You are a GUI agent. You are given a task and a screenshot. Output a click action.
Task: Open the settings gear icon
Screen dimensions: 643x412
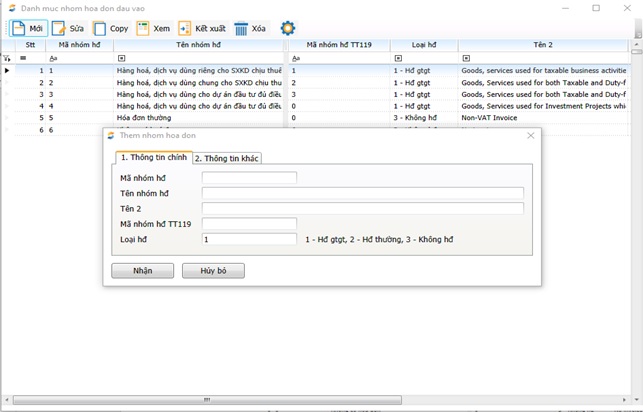288,28
